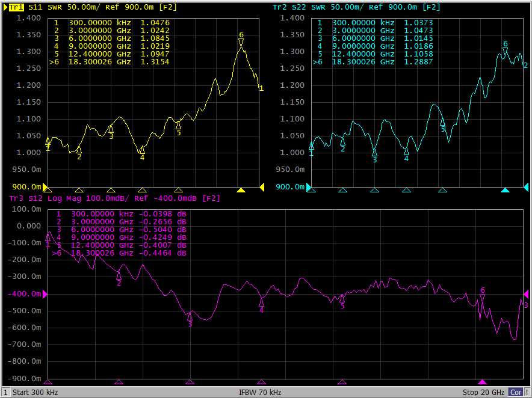Viewport: 532px width, 398px height.
Task: Select marker 3 on the magenta S12 trace
Action: click(x=190, y=316)
